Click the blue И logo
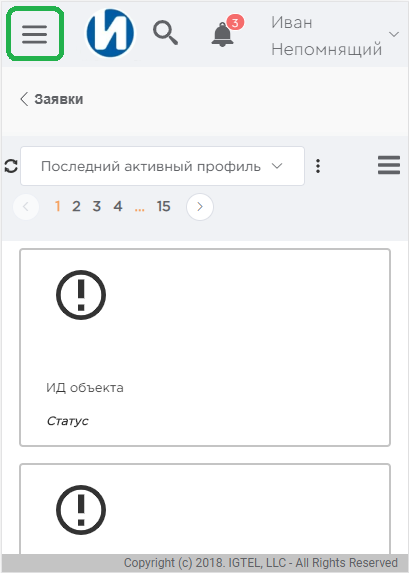 point(110,33)
